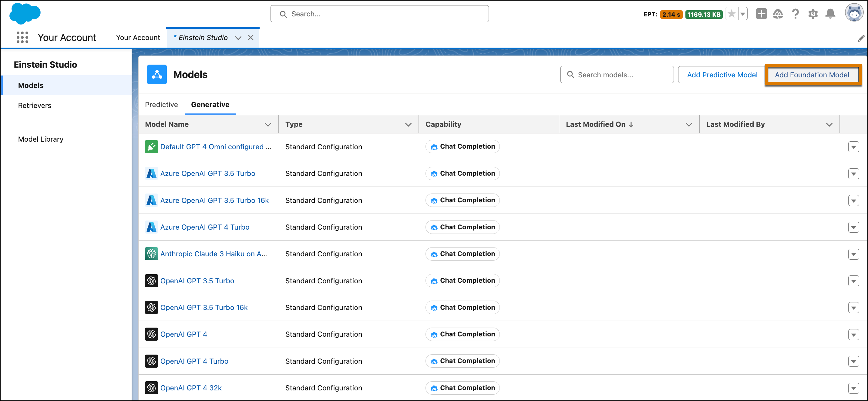Click the global actions plus icon
Image resolution: width=868 pixels, height=401 pixels.
[x=761, y=14]
